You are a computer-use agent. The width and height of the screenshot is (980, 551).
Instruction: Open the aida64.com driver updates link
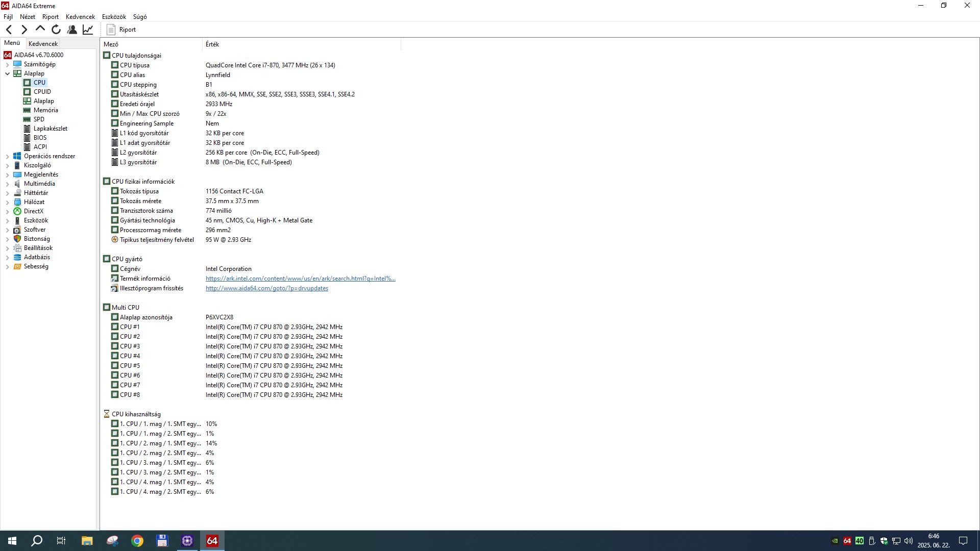click(266, 288)
